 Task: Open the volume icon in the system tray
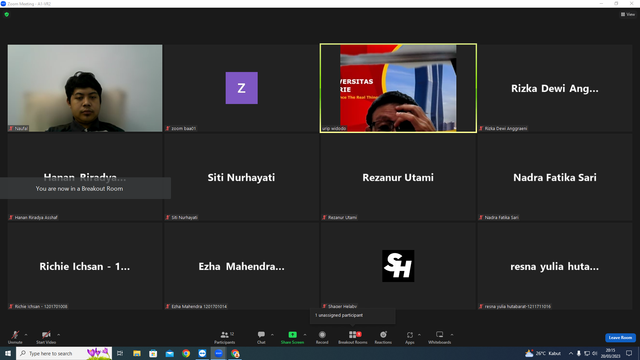pos(595,353)
